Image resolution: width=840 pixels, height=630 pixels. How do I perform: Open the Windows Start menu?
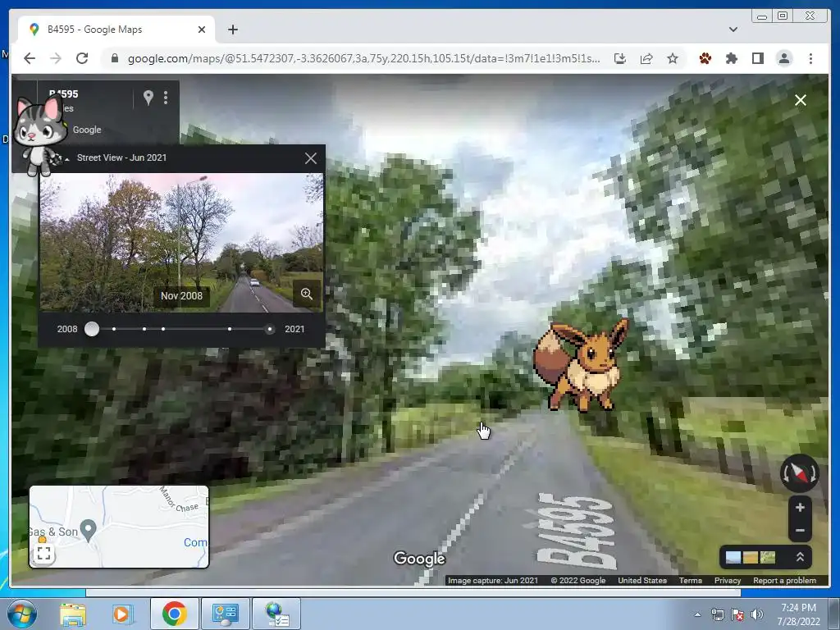[22, 614]
